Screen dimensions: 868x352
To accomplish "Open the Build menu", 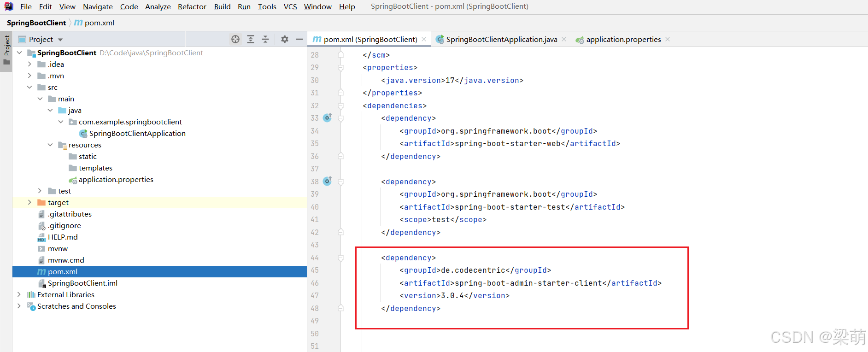I will [223, 6].
